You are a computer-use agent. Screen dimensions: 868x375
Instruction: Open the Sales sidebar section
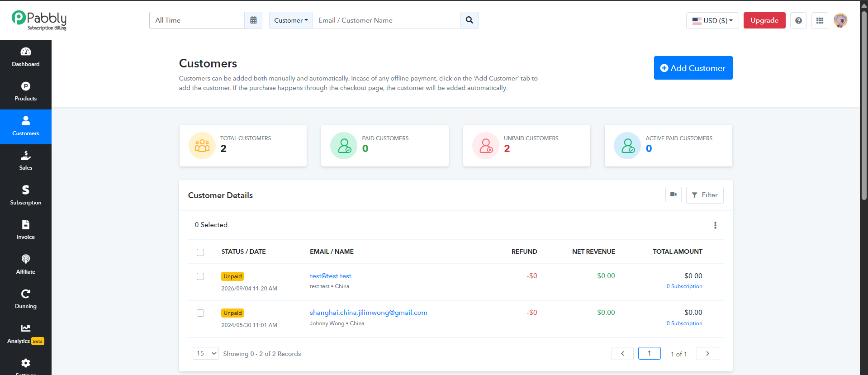click(x=26, y=161)
